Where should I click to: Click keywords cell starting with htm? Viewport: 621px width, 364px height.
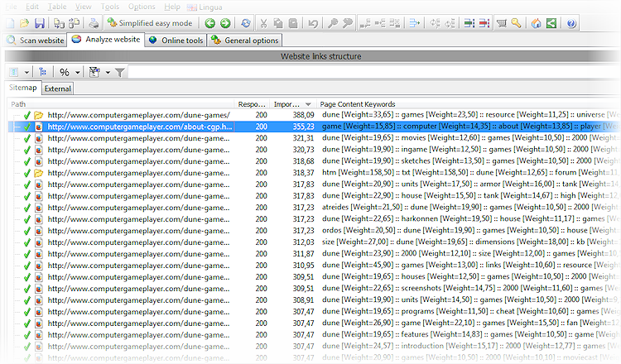click(x=470, y=173)
